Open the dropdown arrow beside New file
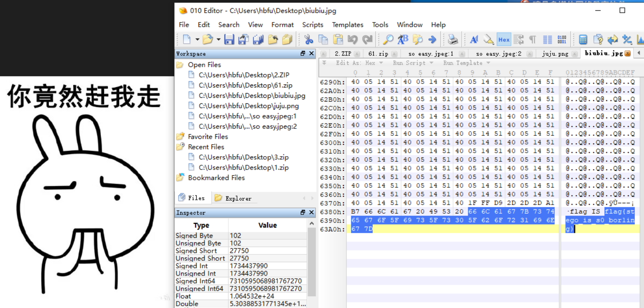Viewport: 644px width, 308px height. pyautogui.click(x=197, y=40)
